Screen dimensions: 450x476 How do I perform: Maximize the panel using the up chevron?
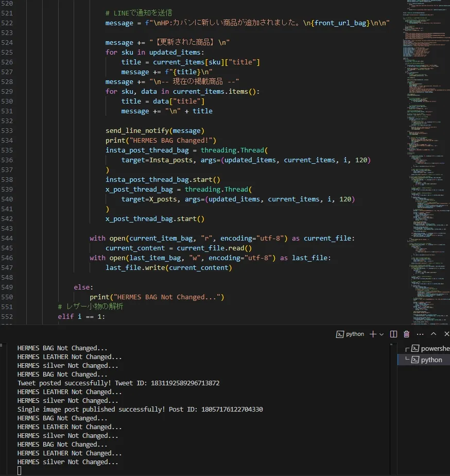(x=434, y=334)
